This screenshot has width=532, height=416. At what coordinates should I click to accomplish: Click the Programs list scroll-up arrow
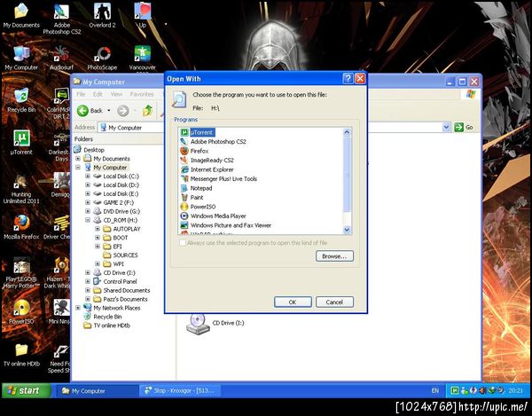click(347, 132)
